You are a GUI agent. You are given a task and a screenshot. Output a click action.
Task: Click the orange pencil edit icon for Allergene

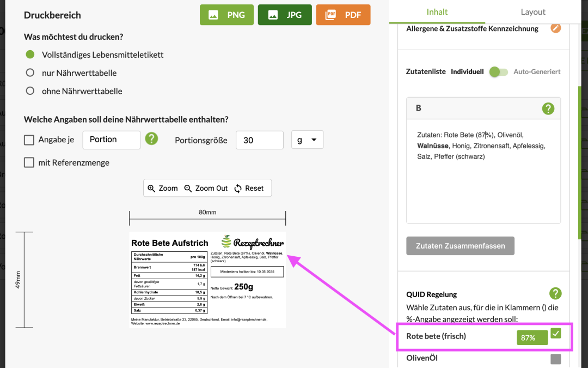click(x=555, y=28)
